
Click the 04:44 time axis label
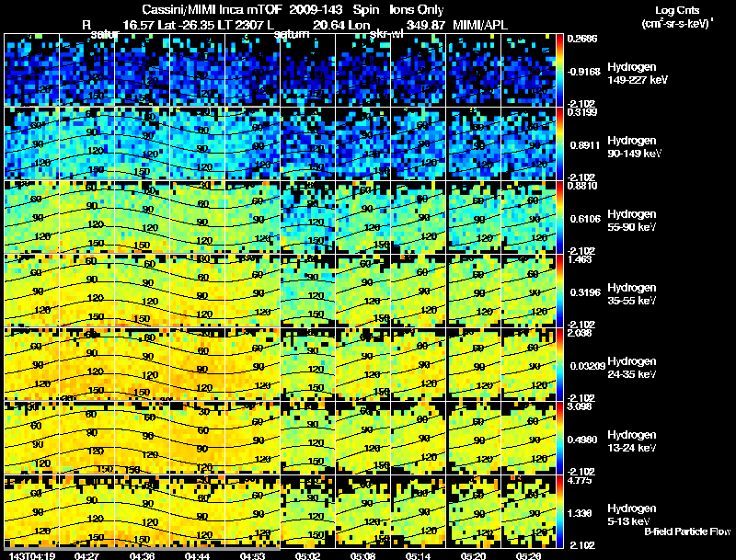coord(197,555)
